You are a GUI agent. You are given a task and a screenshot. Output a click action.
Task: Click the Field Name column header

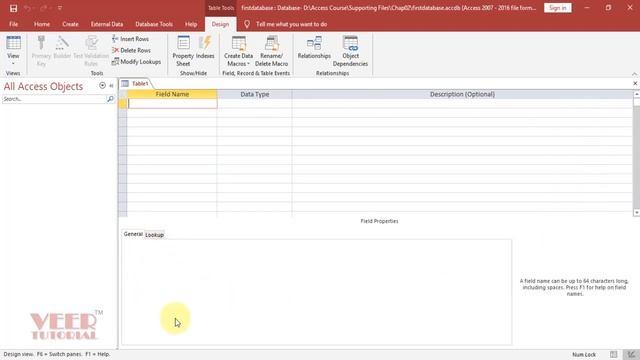pos(172,94)
